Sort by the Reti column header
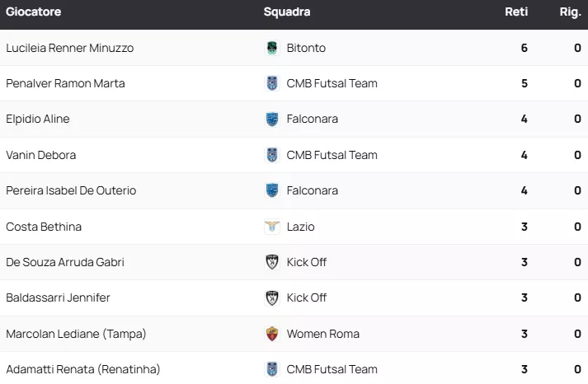Screen dimensions: 588x384 pyautogui.click(x=516, y=12)
